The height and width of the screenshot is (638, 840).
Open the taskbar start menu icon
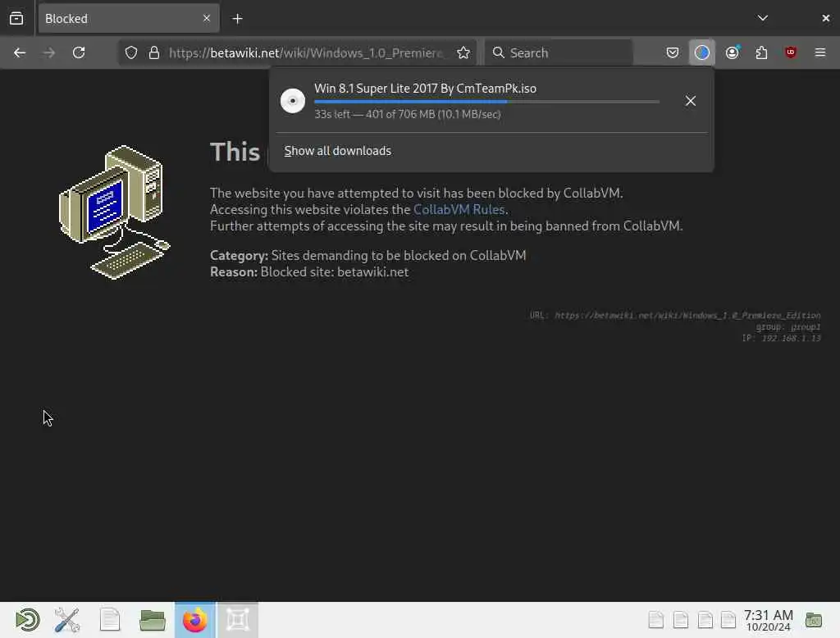[x=27, y=620]
